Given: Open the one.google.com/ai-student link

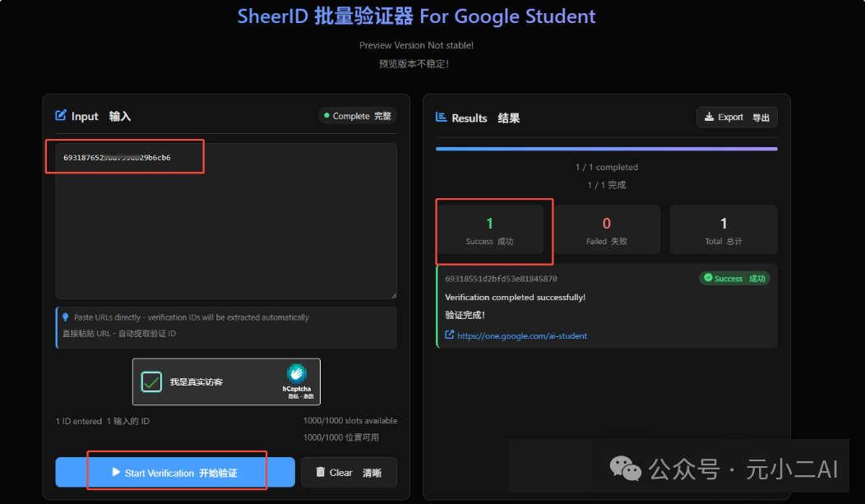Looking at the screenshot, I should click(522, 335).
